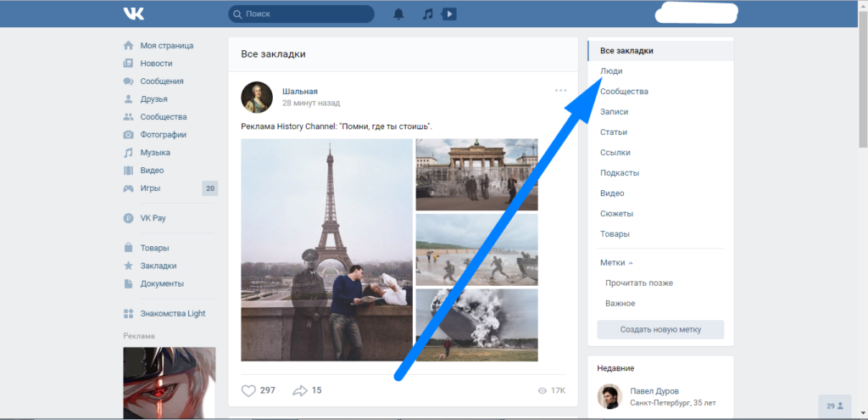Open Сообщения in left sidebar
This screenshot has width=868, height=420.
[162, 81]
